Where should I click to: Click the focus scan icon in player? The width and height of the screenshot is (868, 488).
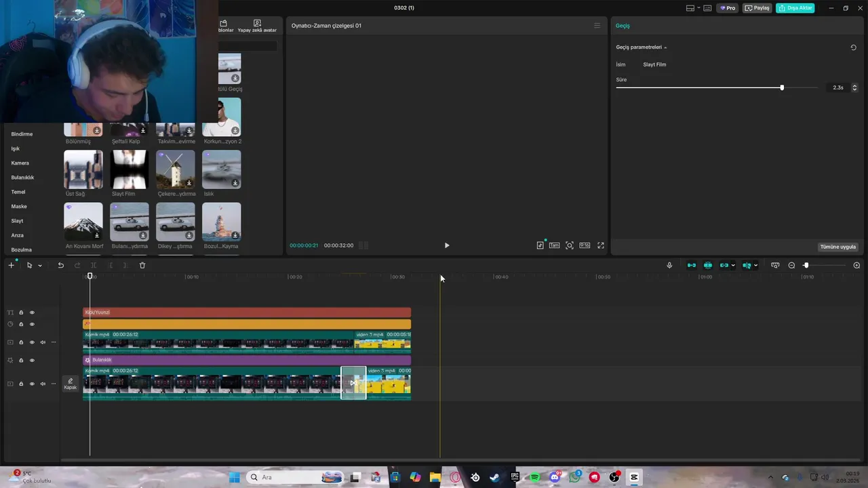point(570,245)
